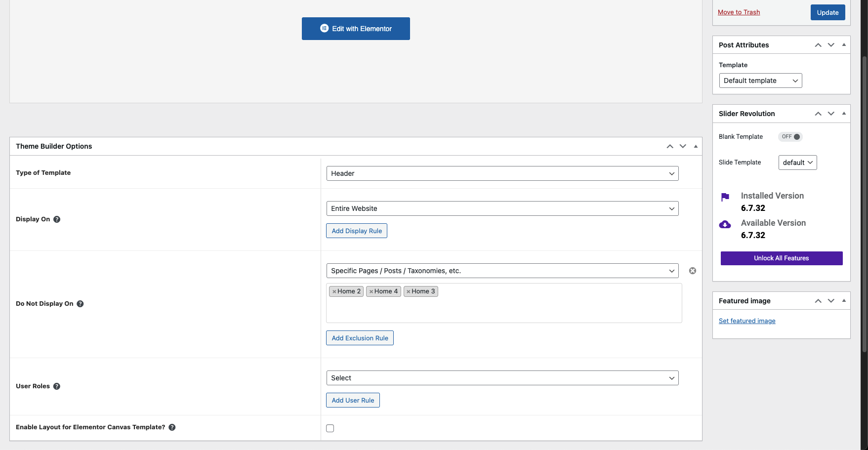The height and width of the screenshot is (450, 868).
Task: Delete the Do Not Display On rule
Action: pyautogui.click(x=693, y=271)
